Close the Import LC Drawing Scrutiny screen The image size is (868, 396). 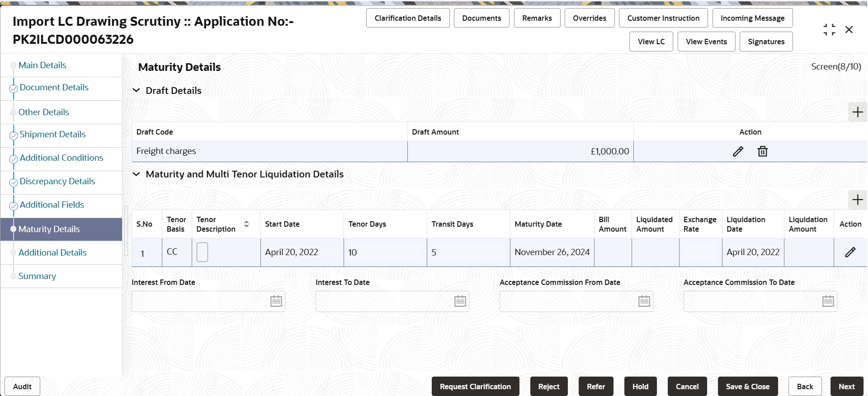coord(849,30)
